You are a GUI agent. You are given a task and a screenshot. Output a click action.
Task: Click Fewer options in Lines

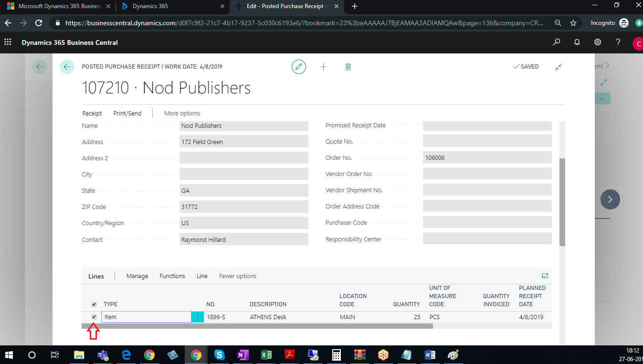pyautogui.click(x=238, y=276)
